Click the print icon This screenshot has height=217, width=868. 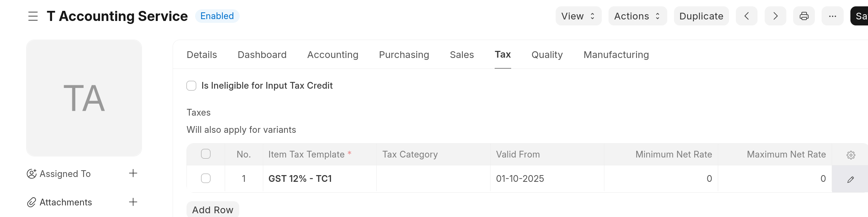click(x=804, y=16)
